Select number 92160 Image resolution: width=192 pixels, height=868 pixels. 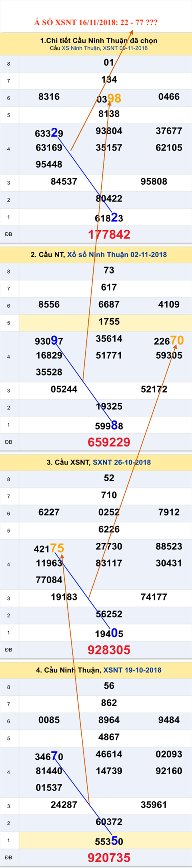point(169,771)
